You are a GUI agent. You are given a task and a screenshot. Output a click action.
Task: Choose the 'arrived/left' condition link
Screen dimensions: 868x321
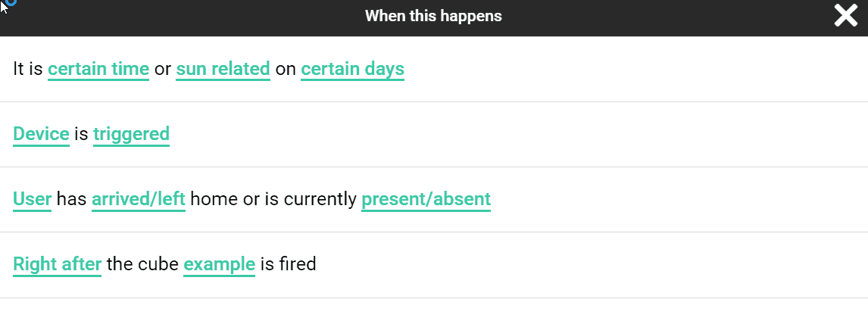pos(139,199)
